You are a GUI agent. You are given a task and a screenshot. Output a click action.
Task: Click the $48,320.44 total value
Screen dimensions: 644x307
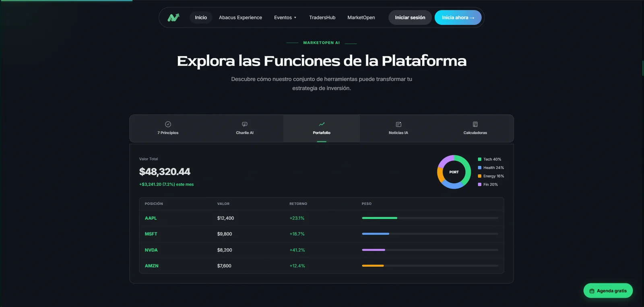click(x=165, y=172)
